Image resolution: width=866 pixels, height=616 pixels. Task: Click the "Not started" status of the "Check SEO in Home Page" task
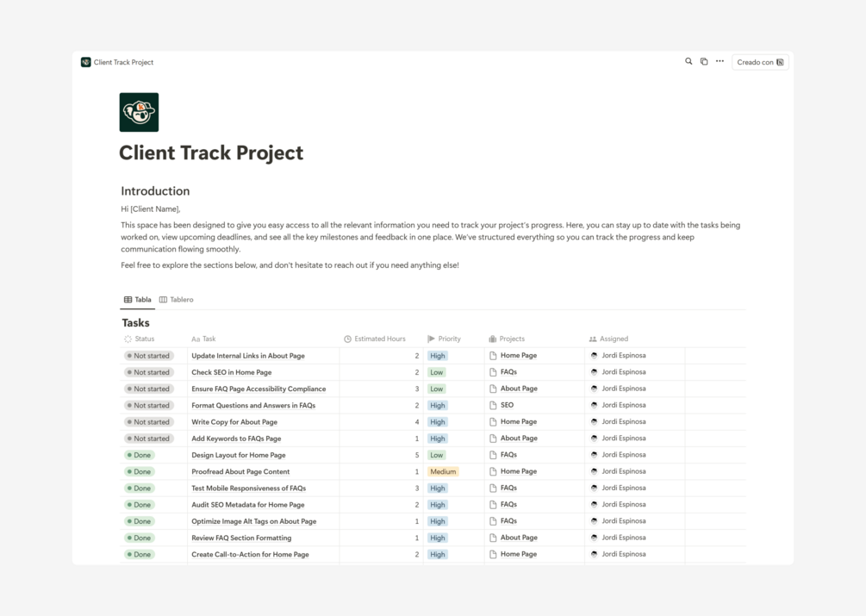coord(149,372)
